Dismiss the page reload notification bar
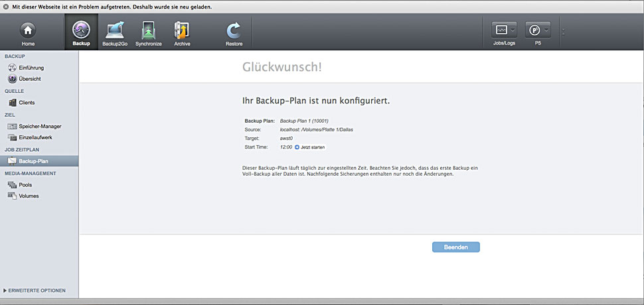 pos(6,6)
